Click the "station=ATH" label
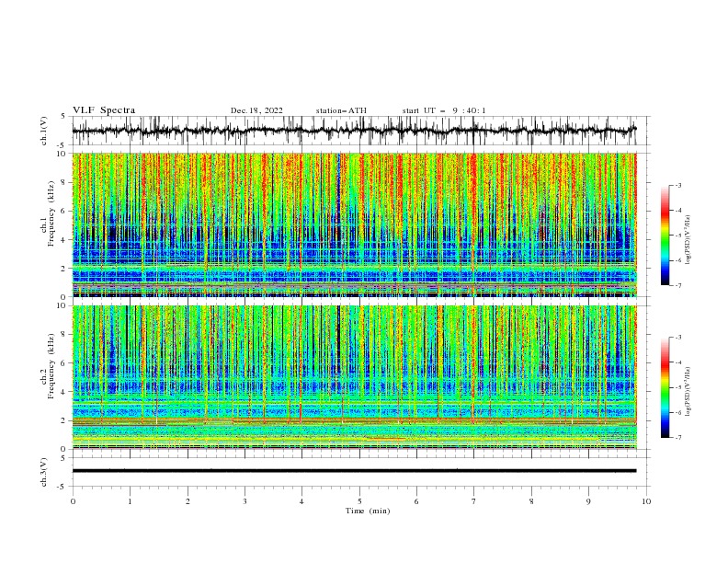The width and height of the screenshot is (728, 563). [x=341, y=110]
